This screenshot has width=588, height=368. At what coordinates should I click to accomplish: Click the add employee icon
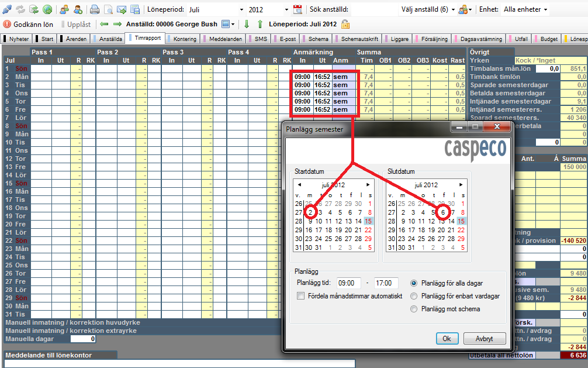[78, 9]
